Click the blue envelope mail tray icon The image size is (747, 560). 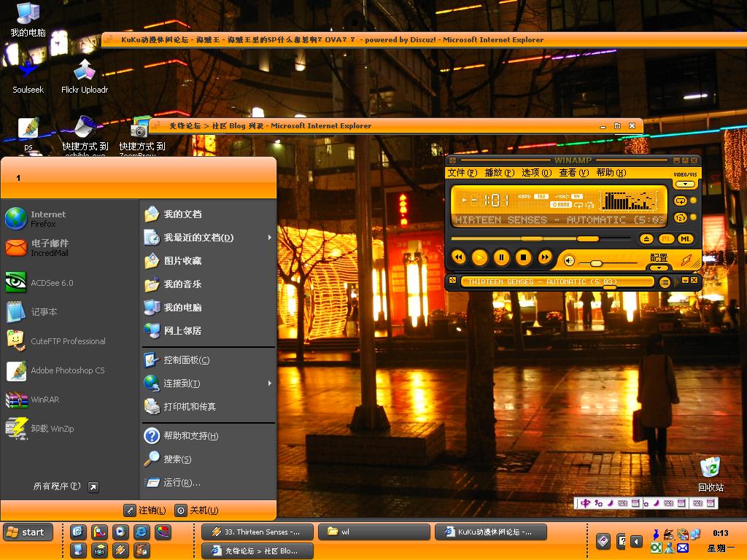683,548
